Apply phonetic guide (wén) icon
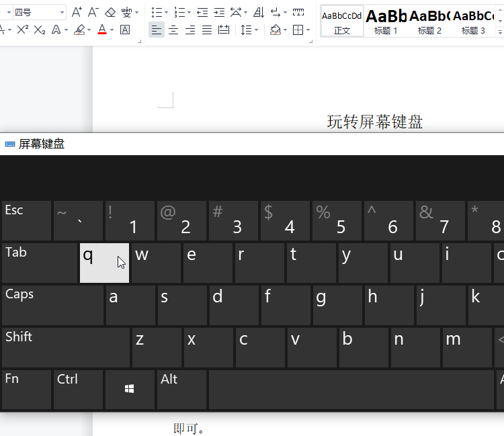This screenshot has height=436, width=504. (x=126, y=12)
